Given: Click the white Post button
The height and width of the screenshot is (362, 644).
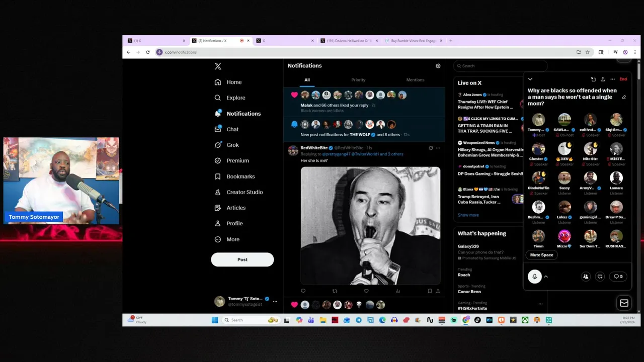Looking at the screenshot, I should (243, 259).
